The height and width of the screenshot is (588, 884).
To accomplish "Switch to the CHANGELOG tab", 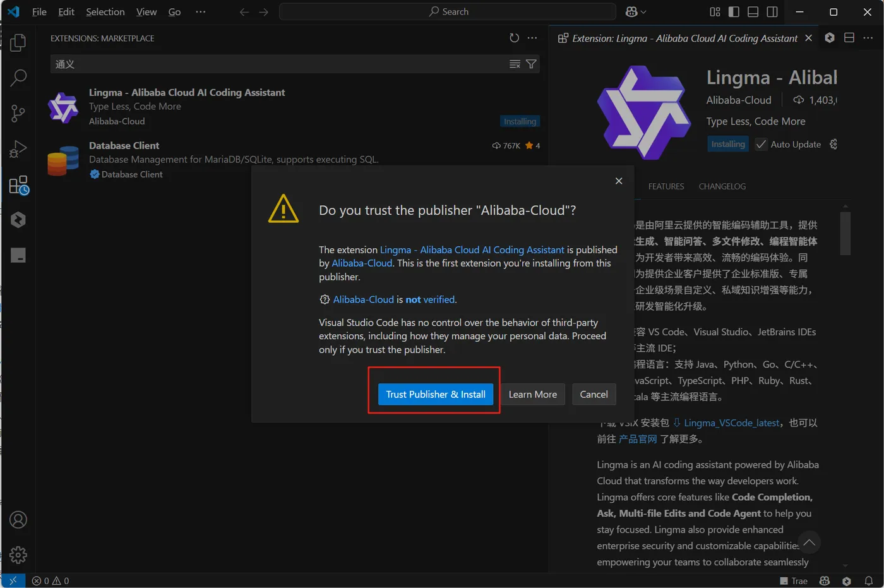I will (x=722, y=186).
